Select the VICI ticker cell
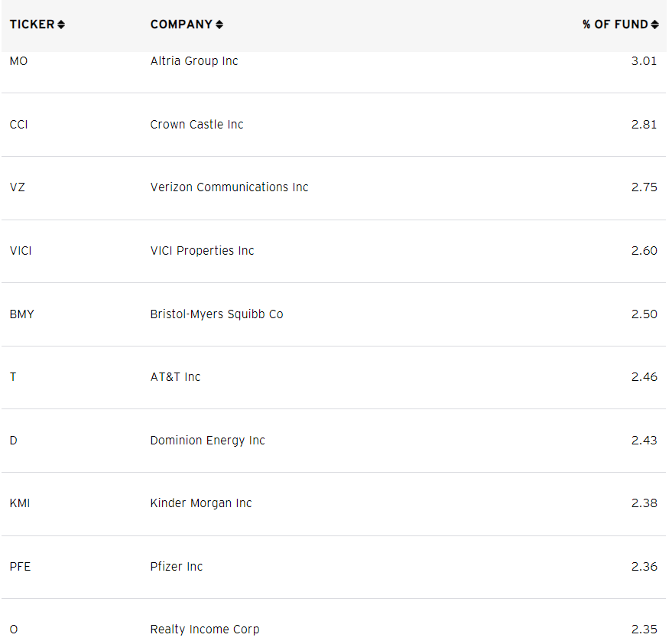The width and height of the screenshot is (672, 641). 21,251
